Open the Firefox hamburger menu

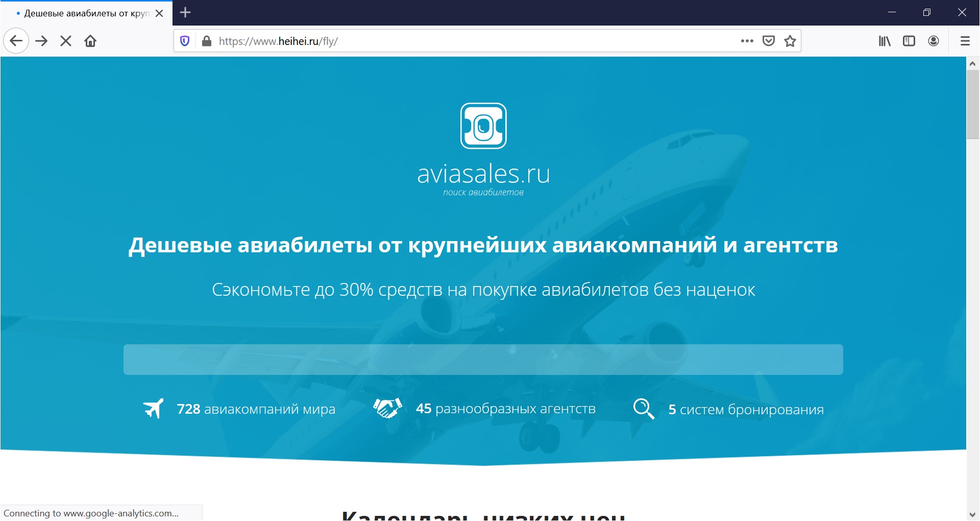coord(965,41)
